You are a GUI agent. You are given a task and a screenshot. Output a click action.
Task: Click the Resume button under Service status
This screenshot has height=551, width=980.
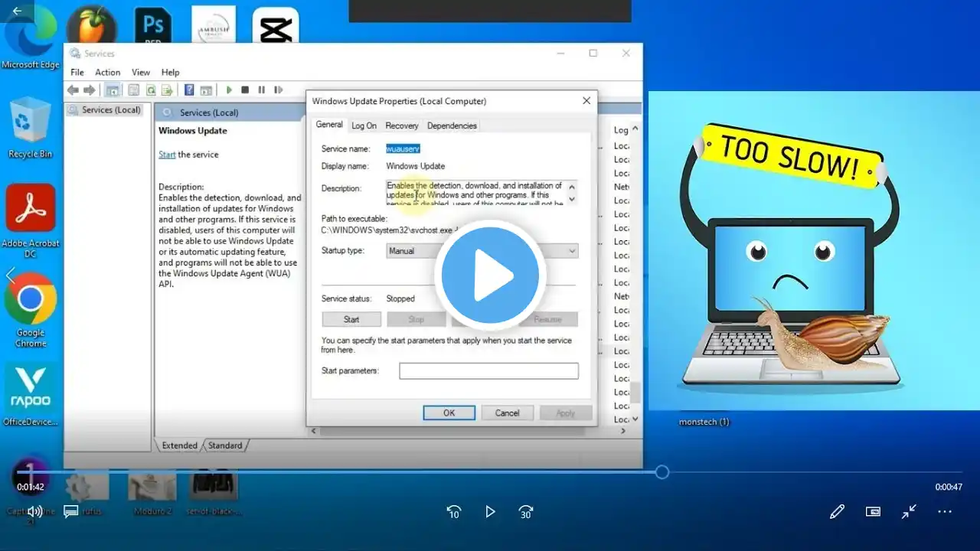tap(547, 319)
